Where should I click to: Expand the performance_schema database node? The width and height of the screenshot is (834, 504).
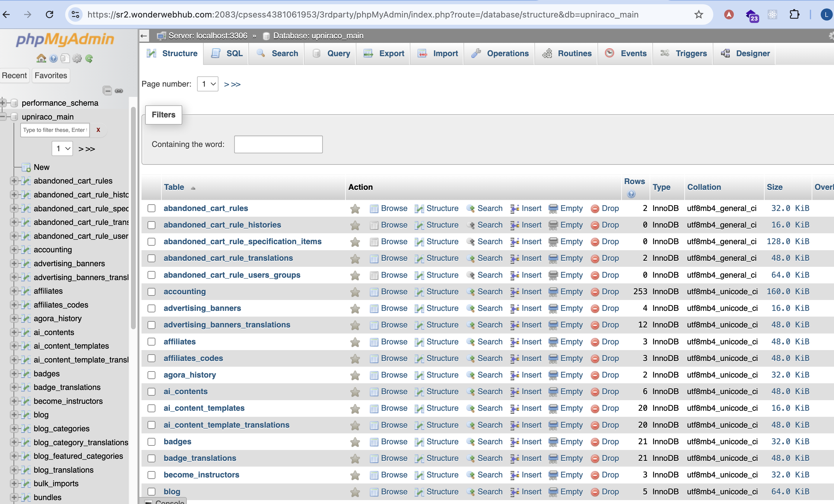pos(3,103)
